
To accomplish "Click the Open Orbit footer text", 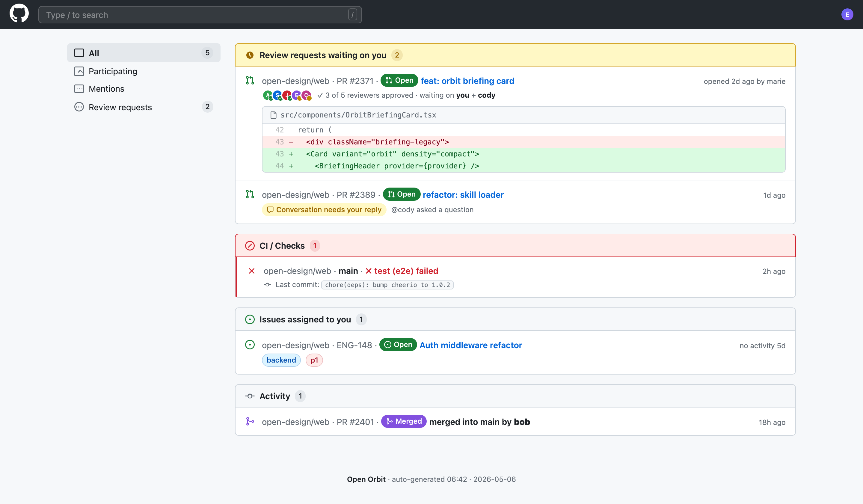I will click(366, 479).
